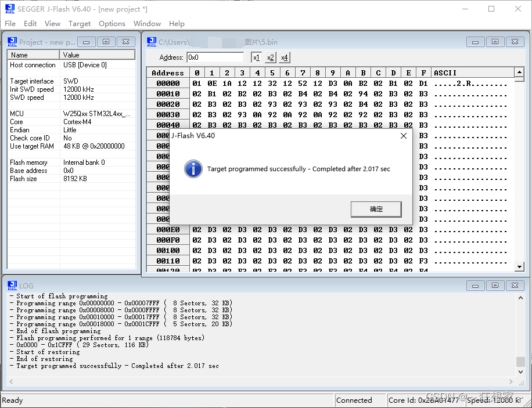Screen dimensions: 532x408
Task: Open the Target menu
Action: click(80, 24)
